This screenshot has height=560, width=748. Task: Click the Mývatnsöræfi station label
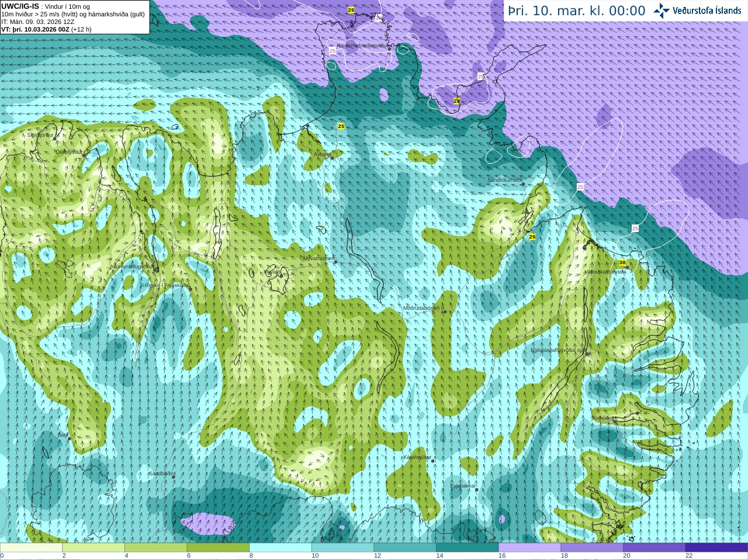click(x=318, y=258)
